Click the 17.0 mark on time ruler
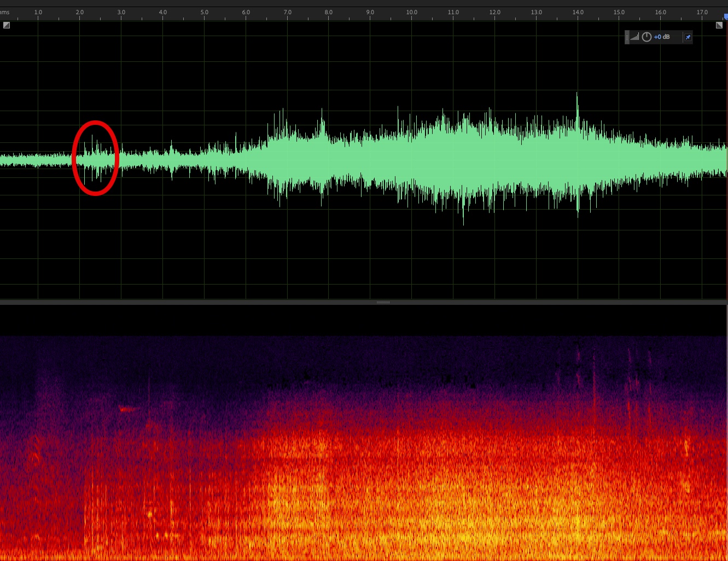The image size is (728, 561). pos(702,12)
